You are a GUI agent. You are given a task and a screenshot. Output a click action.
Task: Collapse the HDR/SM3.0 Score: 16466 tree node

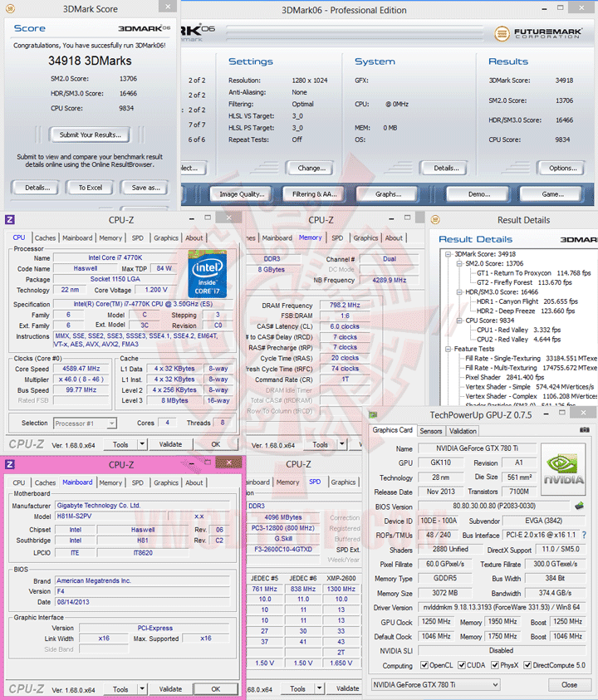458,292
